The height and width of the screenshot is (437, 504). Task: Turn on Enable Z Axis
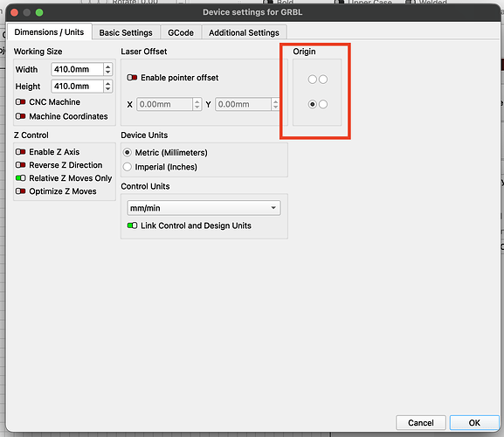(21, 152)
